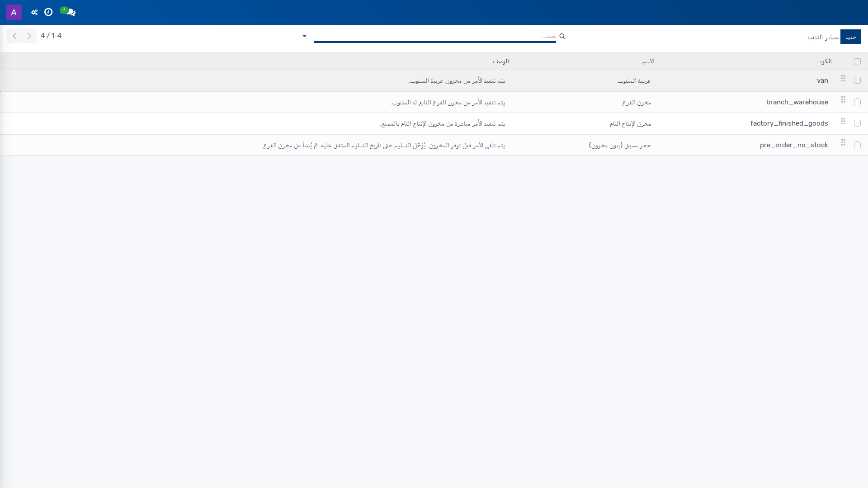Expand the search options dropdown arrow
The image size is (868, 488).
click(304, 36)
